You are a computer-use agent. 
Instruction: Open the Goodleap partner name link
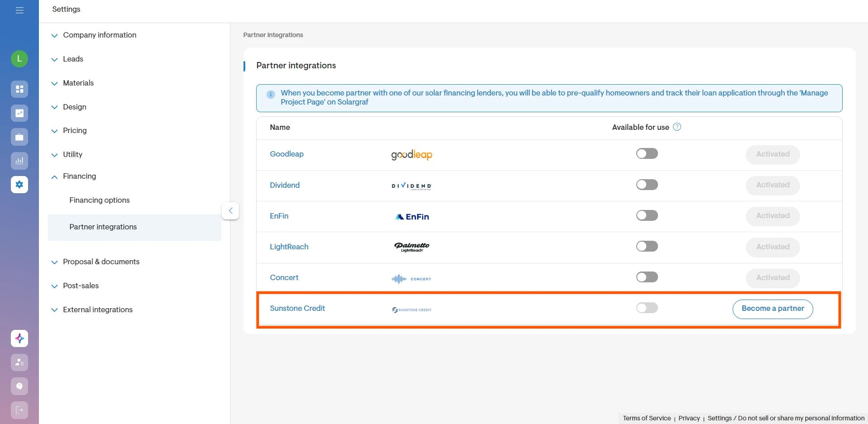287,154
